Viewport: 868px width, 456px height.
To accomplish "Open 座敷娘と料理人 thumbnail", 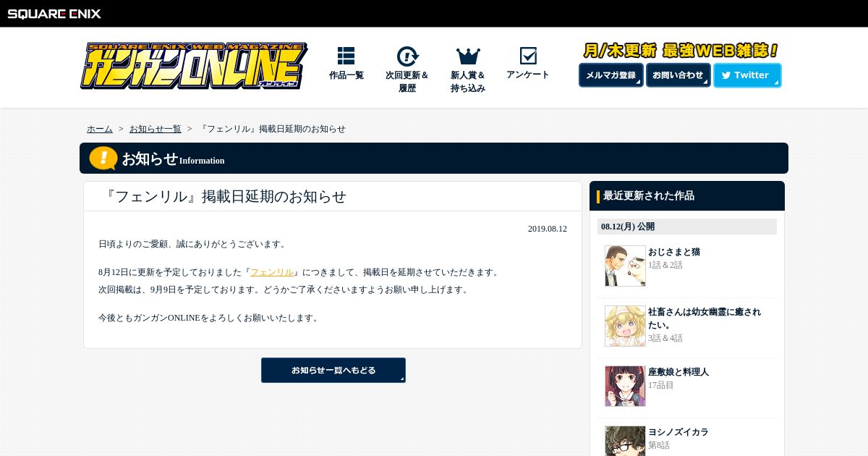I will tap(625, 386).
